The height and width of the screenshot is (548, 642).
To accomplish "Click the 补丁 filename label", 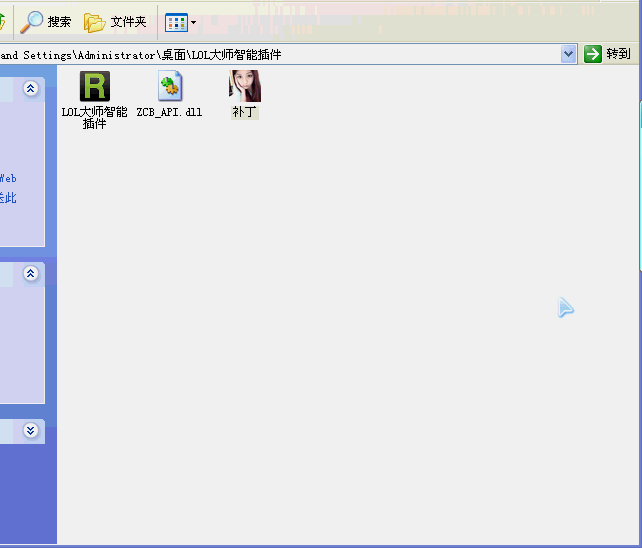I will [x=245, y=112].
